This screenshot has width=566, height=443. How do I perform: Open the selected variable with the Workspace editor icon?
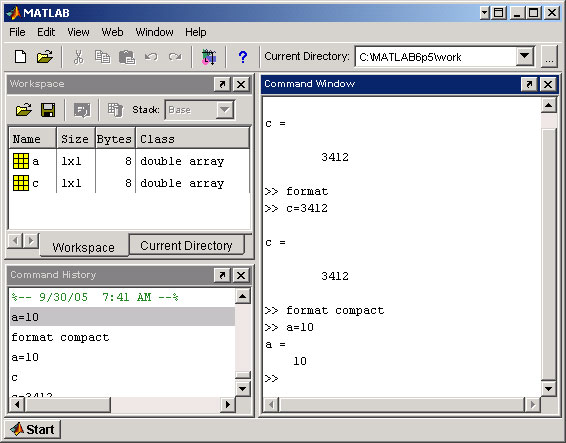pyautogui.click(x=82, y=110)
